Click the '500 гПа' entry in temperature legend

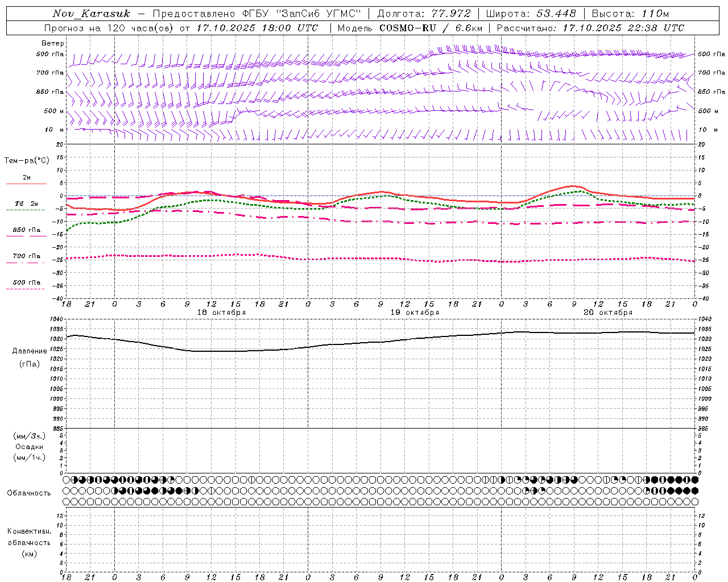pos(27,282)
